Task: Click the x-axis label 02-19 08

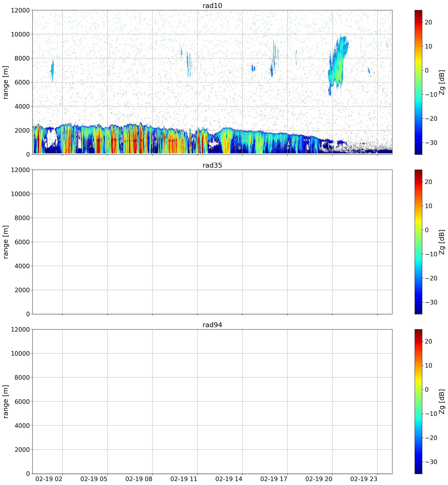Action: click(139, 479)
